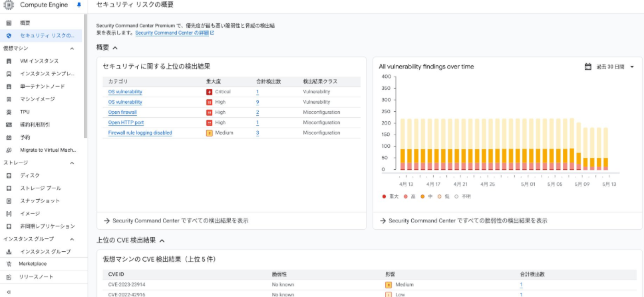Click the sidebar vertical scrollbar
Viewport: 644px width, 297px height.
click(85, 76)
